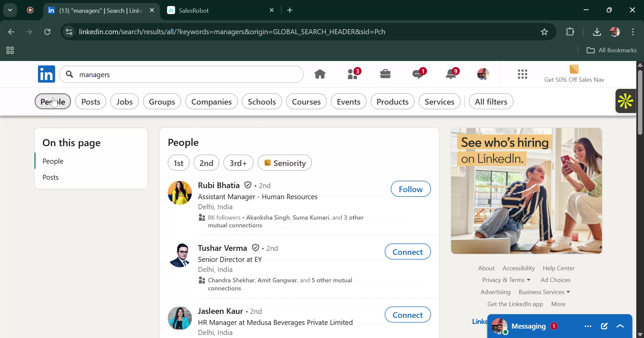This screenshot has width=644, height=338.
Task: Switch to the Posts search results tab
Action: tap(91, 101)
